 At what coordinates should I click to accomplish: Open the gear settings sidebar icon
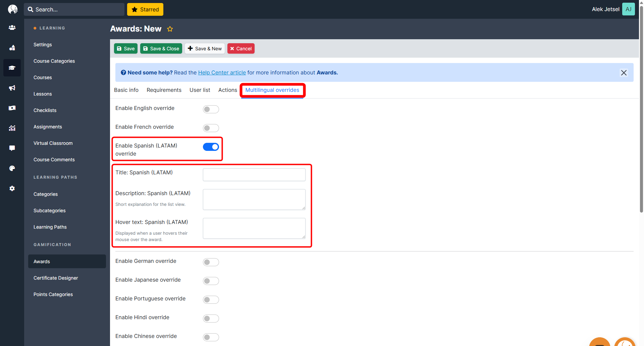[x=12, y=188]
